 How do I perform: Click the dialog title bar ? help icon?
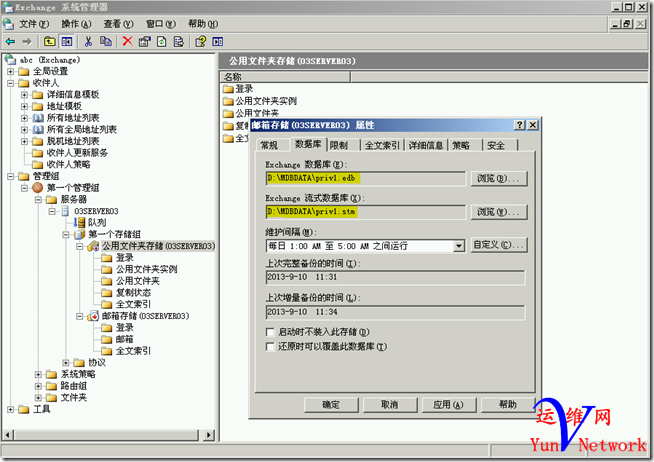point(519,125)
